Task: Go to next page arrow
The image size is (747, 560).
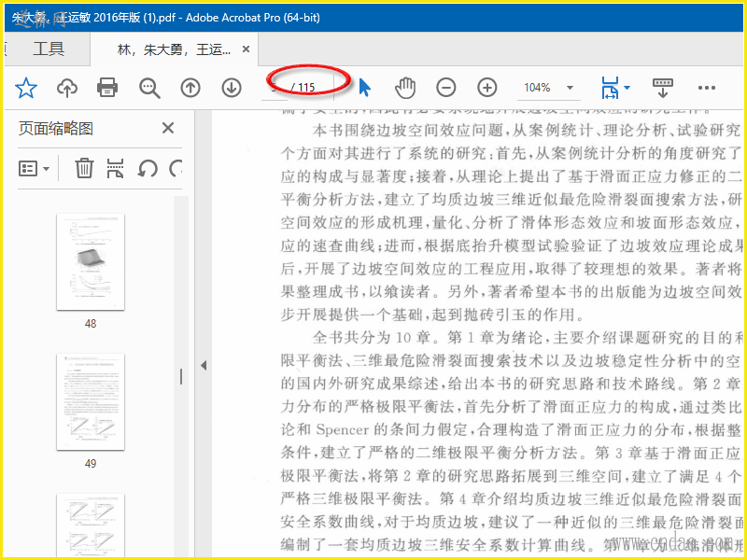Action: click(x=232, y=88)
